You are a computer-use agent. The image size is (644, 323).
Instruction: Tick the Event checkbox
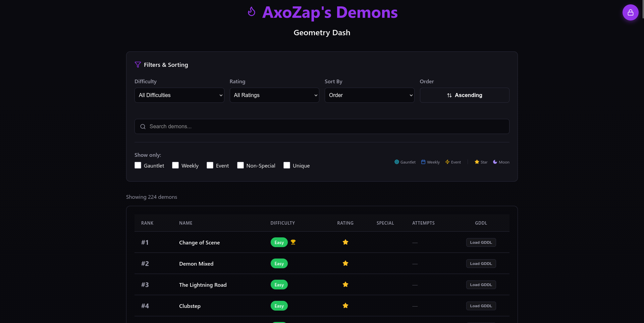point(210,165)
